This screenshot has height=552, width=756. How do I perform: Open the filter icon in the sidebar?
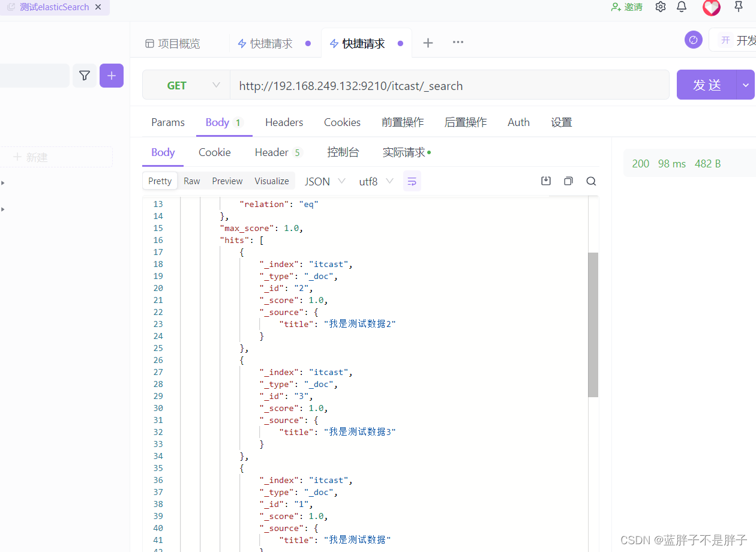pos(84,76)
